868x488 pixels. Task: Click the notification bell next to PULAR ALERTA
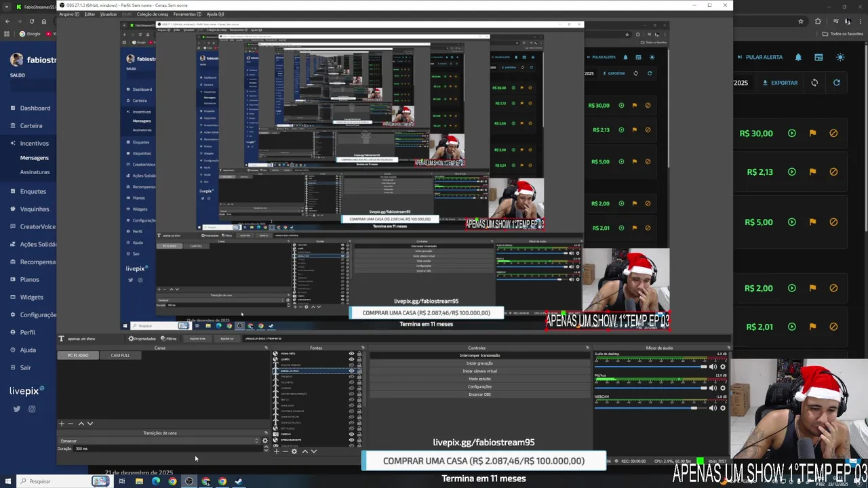click(x=798, y=57)
